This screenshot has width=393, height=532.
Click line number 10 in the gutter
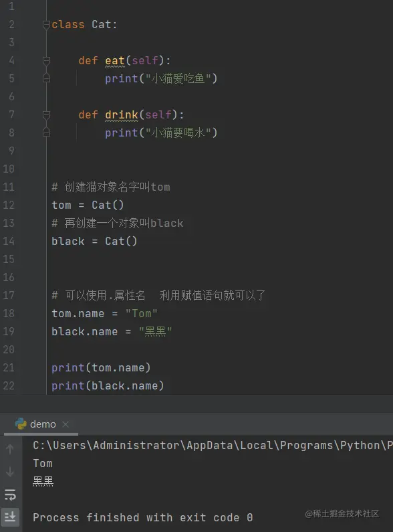(9, 169)
